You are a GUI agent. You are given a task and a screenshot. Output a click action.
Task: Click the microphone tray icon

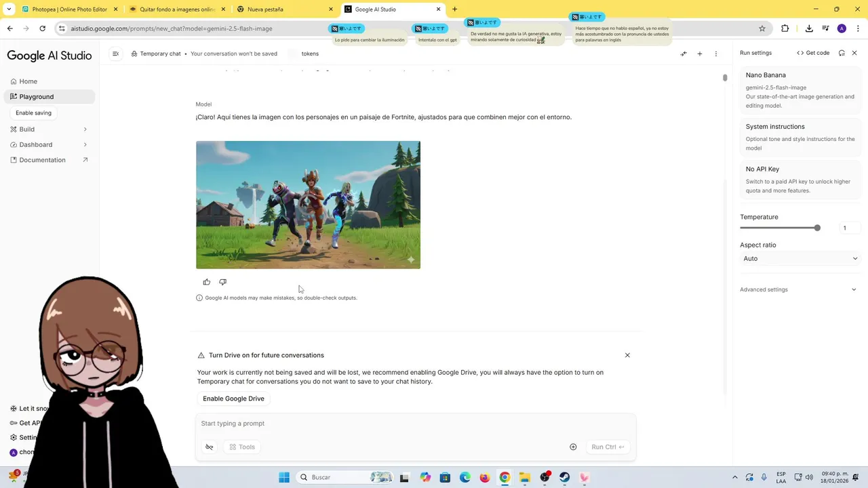point(764,477)
